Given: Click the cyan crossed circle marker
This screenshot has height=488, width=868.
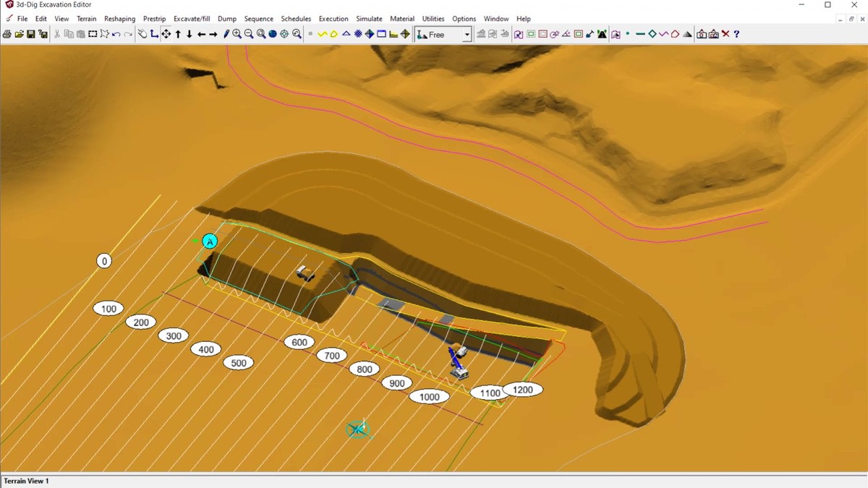Looking at the screenshot, I should click(x=357, y=429).
